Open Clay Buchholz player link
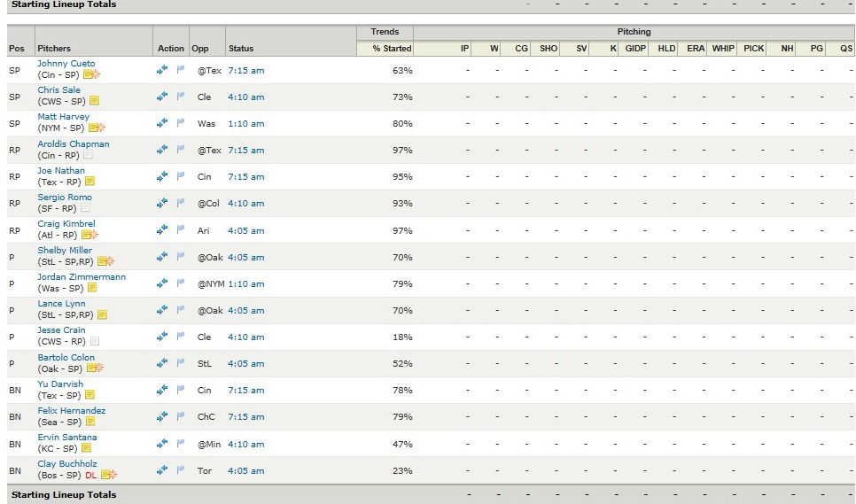Viewport: 856px width, 504px height. pyautogui.click(x=67, y=463)
